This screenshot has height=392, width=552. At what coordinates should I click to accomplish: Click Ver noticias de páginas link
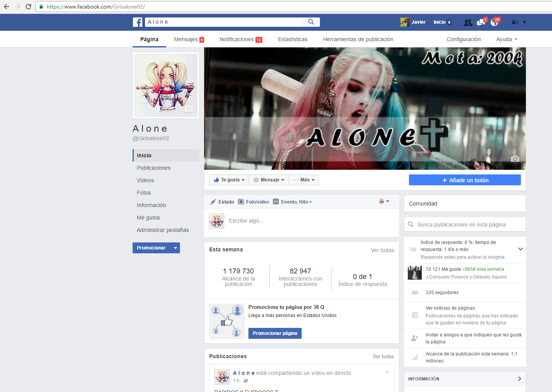[x=450, y=308]
